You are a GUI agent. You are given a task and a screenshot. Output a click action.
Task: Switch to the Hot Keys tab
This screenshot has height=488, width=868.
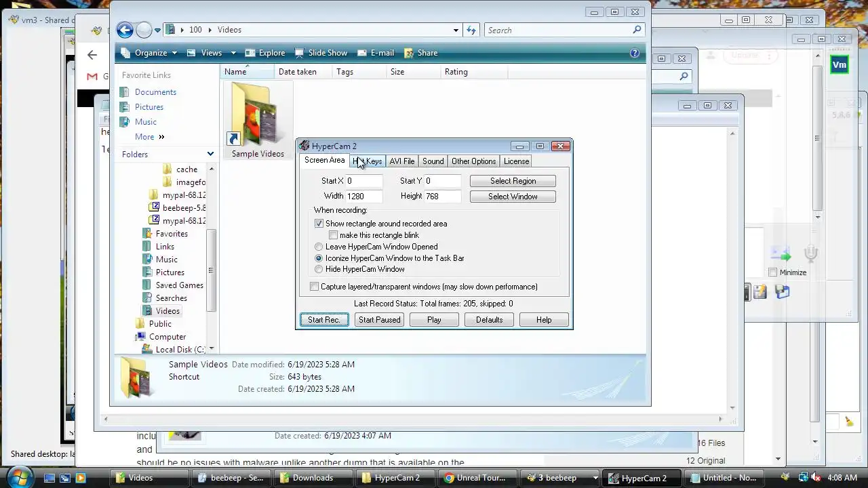click(x=367, y=161)
